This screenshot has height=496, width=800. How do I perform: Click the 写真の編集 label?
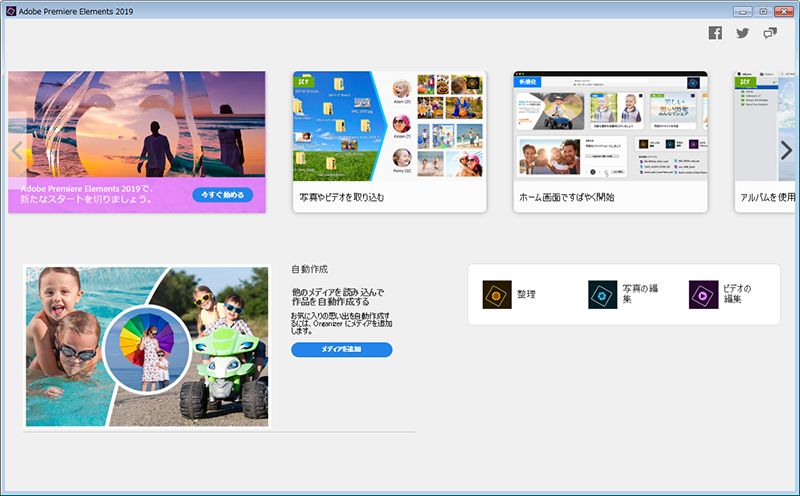click(640, 293)
